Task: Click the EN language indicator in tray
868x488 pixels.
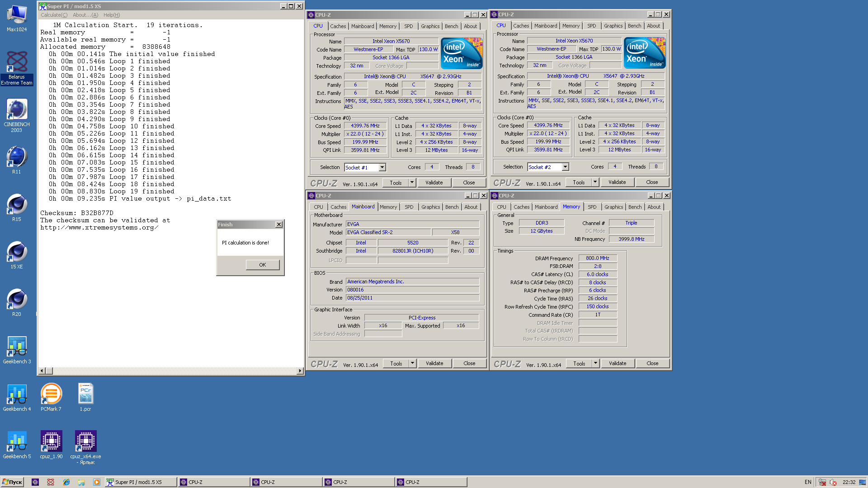Action: coord(808,482)
